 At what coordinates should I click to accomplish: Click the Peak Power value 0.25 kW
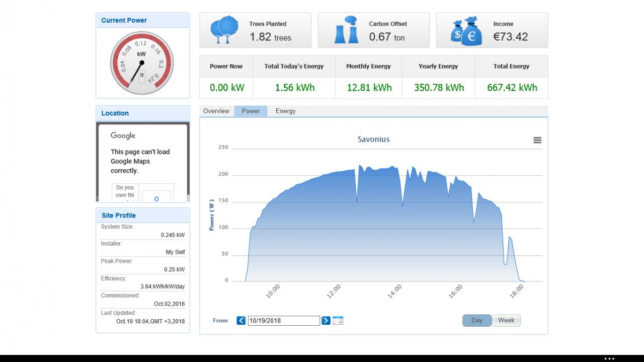(x=174, y=269)
